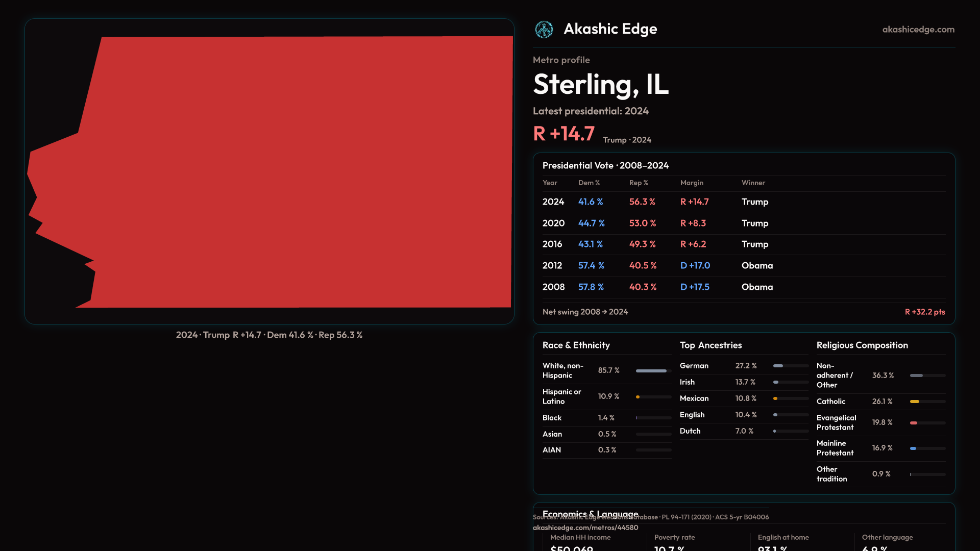This screenshot has width=980, height=551.
Task: Click the Sterling, IL metro title
Action: (x=600, y=85)
